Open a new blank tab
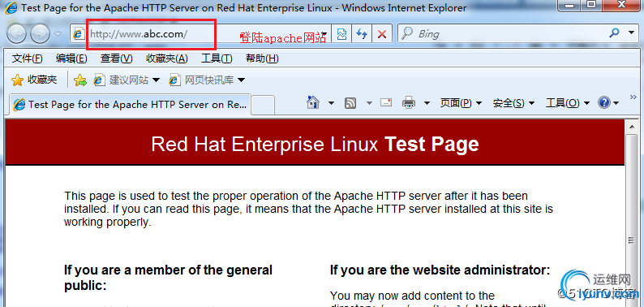Screen dimensions: 644x307 click(x=263, y=105)
